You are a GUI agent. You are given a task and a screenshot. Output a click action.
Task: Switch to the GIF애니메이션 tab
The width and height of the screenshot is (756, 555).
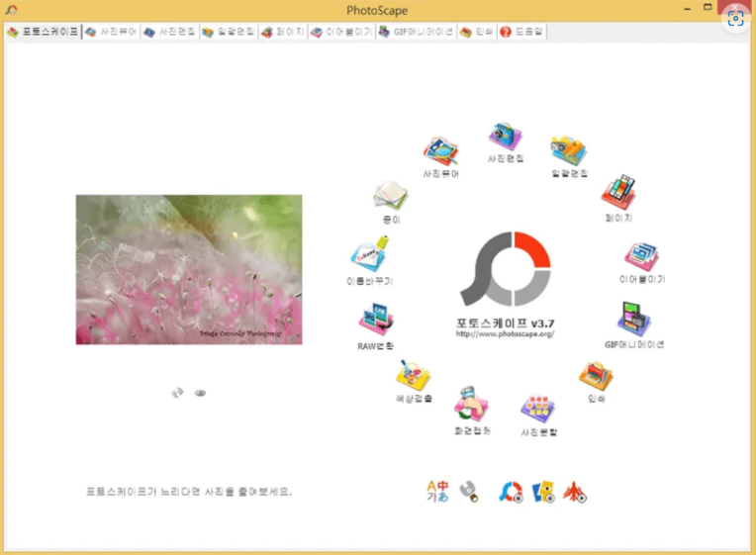point(416,32)
